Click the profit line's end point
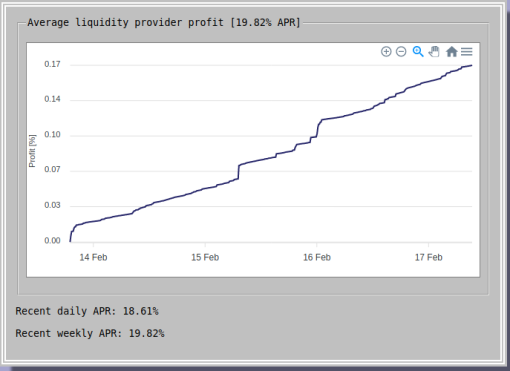The height and width of the screenshot is (371, 510). click(471, 65)
